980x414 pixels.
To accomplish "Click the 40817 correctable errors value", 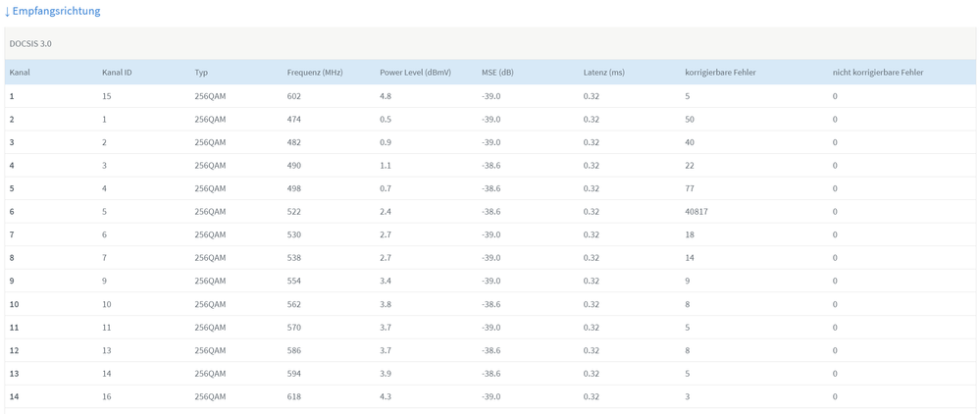I will (696, 212).
